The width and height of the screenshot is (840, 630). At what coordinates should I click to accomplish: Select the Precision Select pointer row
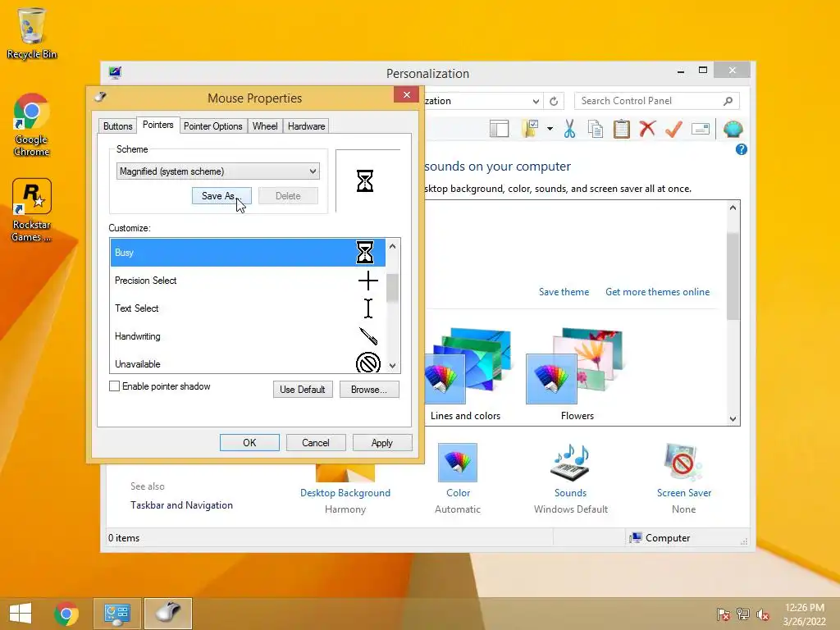pos(248,281)
